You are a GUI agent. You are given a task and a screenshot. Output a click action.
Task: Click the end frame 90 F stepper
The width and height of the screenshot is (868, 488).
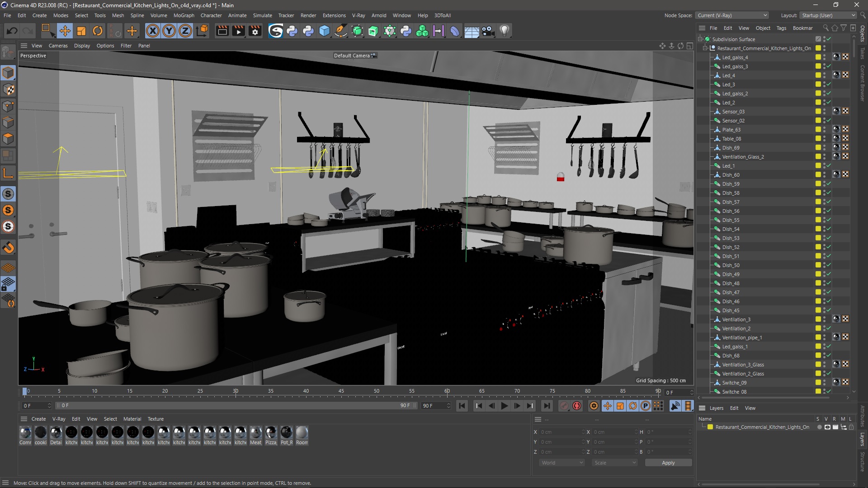pyautogui.click(x=448, y=406)
